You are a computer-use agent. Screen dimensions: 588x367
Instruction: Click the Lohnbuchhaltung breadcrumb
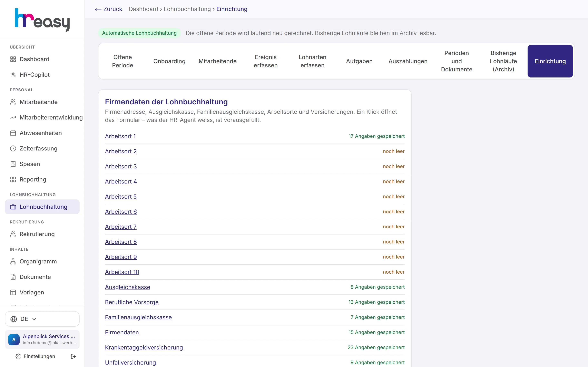click(x=187, y=9)
